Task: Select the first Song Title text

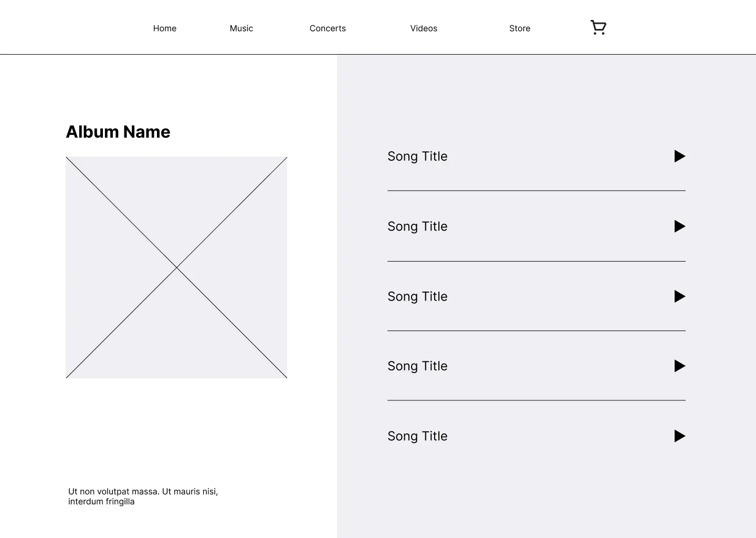Action: tap(417, 157)
